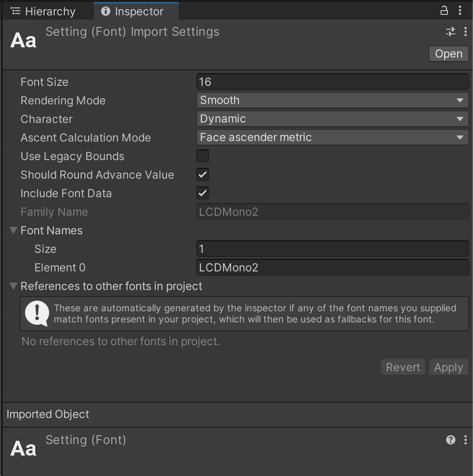473x476 pixels.
Task: Collapse References to other fonts section
Action: [x=14, y=286]
